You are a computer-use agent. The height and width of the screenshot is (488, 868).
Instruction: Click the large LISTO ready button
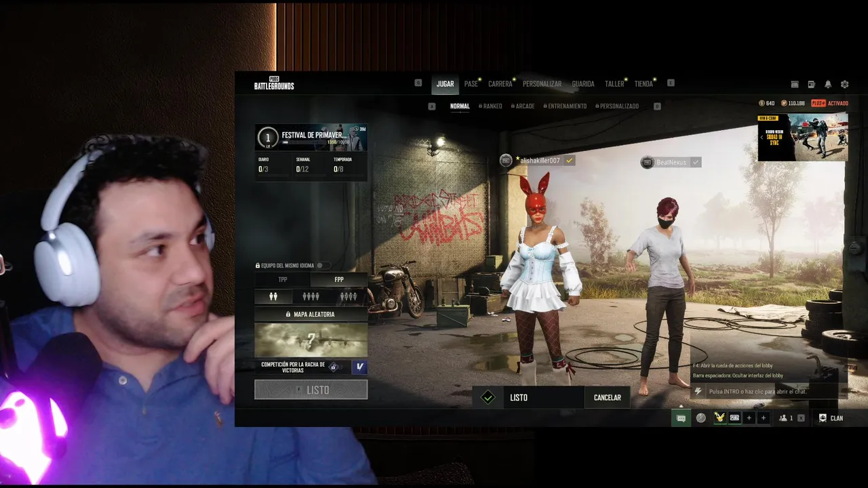[311, 390]
